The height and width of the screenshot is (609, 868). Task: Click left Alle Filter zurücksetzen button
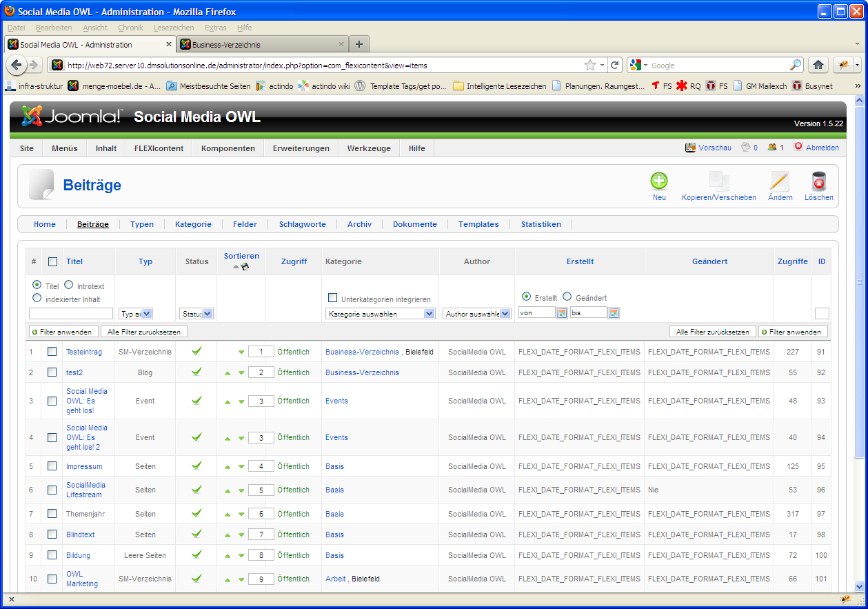point(144,332)
